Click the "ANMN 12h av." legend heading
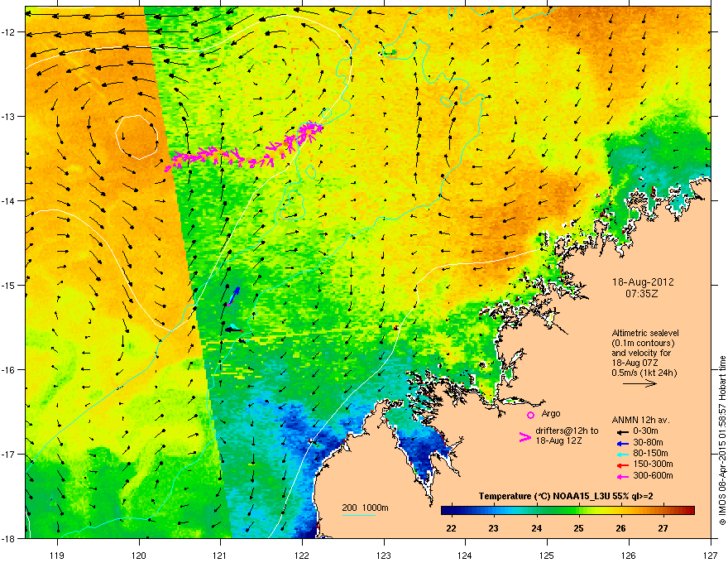Screen dimensions: 728x563 (640, 421)
